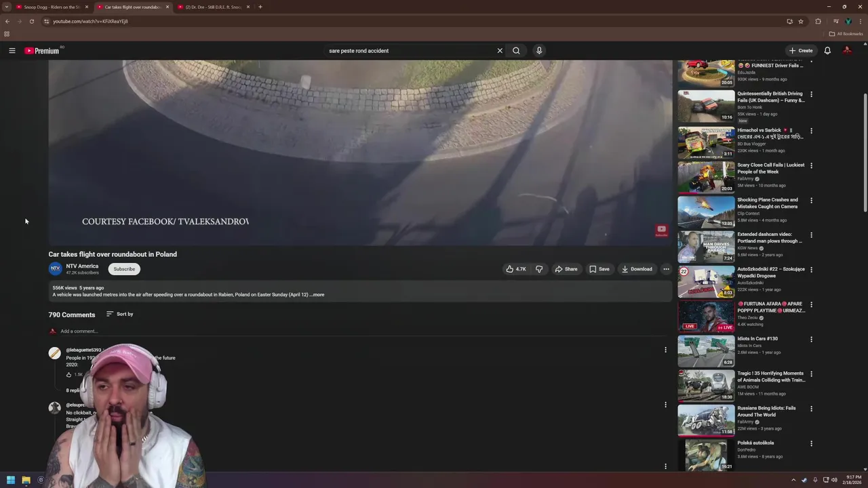Image resolution: width=868 pixels, height=488 pixels.
Task: Open FURTUNA AFARA live stream title
Action: click(771, 307)
